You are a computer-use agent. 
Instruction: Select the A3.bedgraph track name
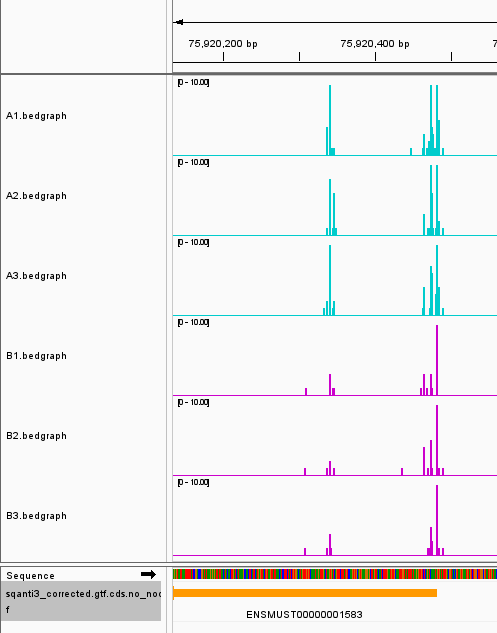click(x=36, y=276)
